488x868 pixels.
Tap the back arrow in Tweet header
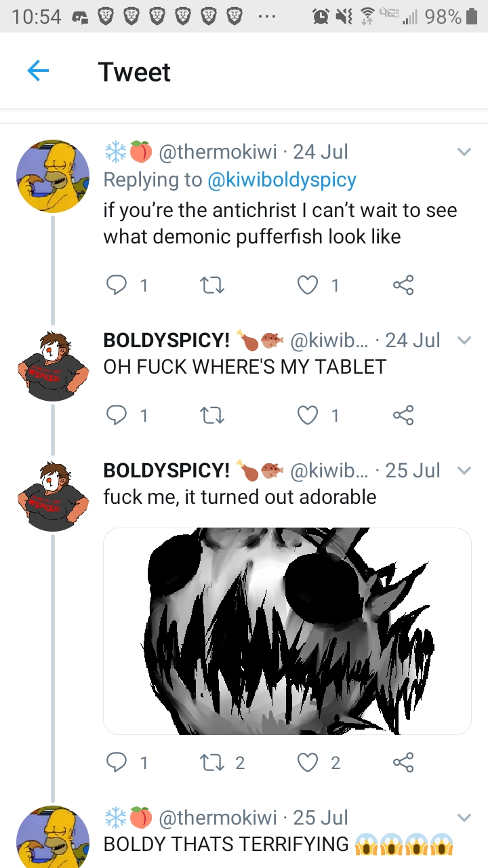[38, 71]
